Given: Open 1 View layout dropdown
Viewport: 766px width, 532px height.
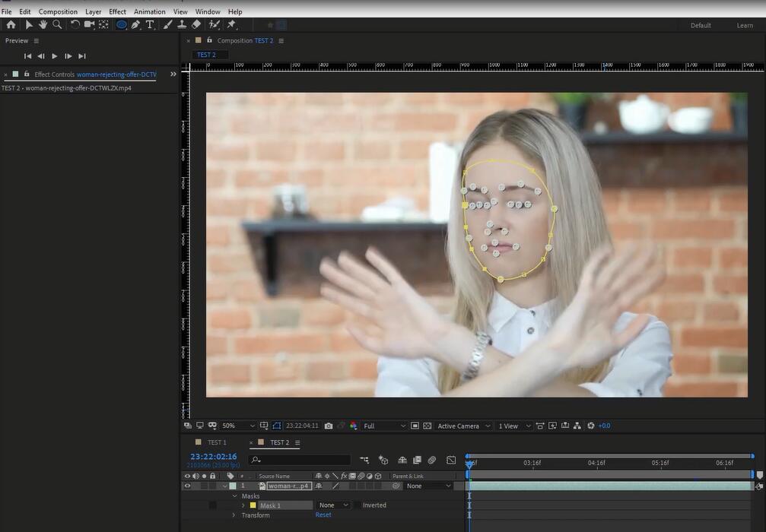Looking at the screenshot, I should pos(514,426).
